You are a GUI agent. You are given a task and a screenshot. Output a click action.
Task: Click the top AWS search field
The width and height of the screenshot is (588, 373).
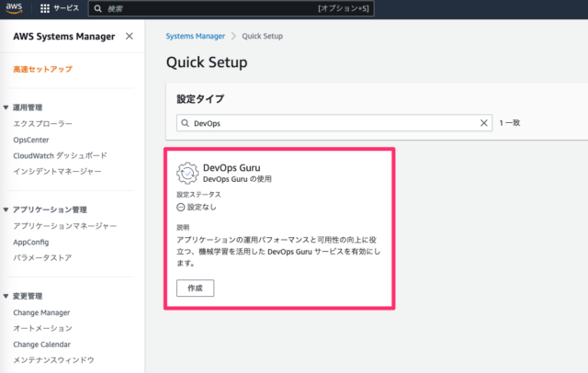coord(231,8)
